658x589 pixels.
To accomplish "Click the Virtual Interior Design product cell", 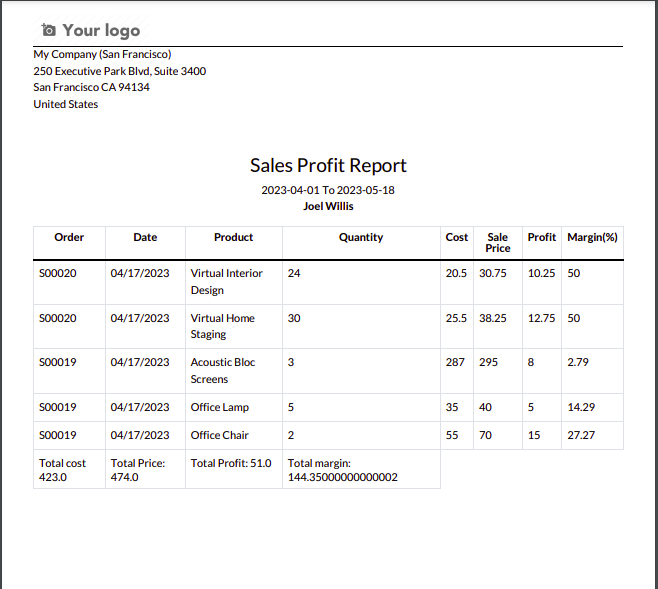I will click(x=227, y=281).
